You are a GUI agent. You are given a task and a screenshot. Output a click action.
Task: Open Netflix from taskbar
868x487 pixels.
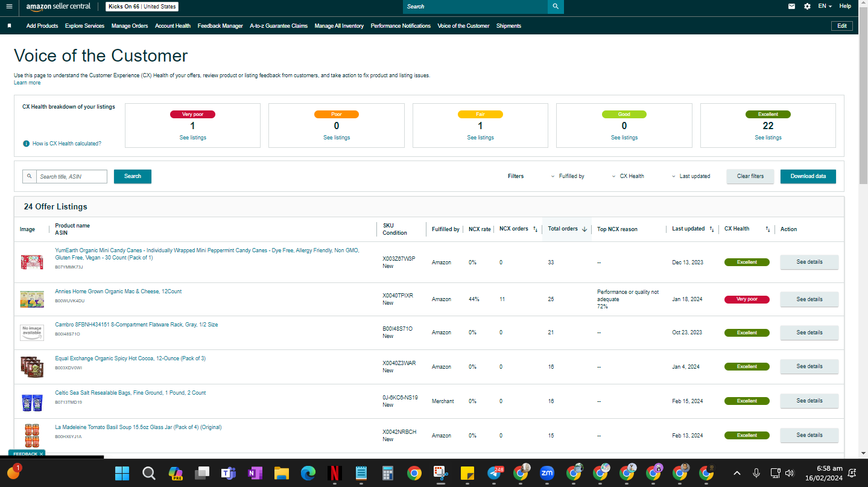(x=335, y=473)
